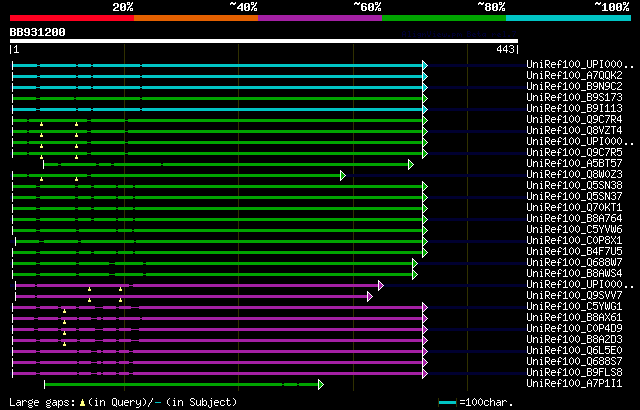Click the arrowhead ending the Q8VZT4 alignment
The height and width of the screenshot is (410, 640).
(425, 131)
